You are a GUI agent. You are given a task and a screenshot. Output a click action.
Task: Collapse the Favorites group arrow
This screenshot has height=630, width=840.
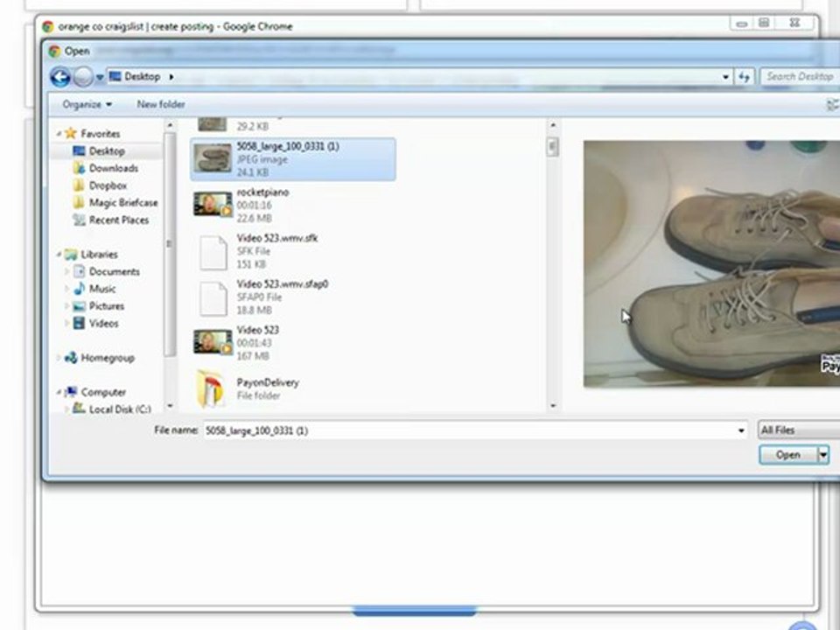tap(59, 133)
